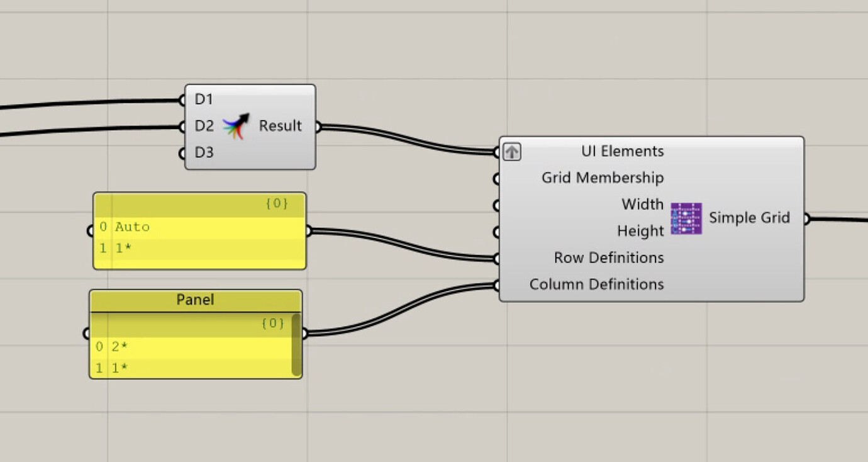Click the Width input port of Simple Grid
The height and width of the screenshot is (462, 868).
[x=497, y=205]
